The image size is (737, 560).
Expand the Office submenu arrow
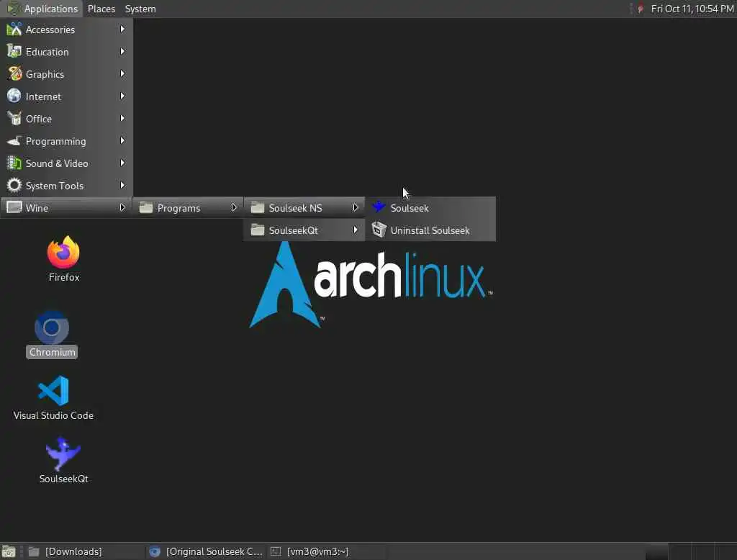[x=122, y=119]
